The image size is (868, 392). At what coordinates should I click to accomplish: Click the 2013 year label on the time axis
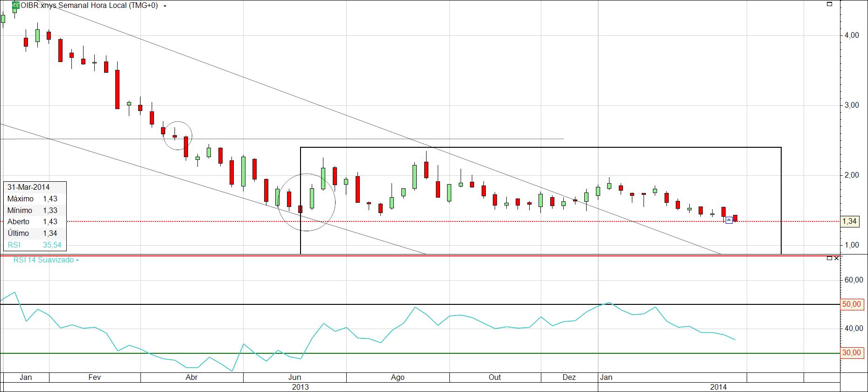point(300,387)
